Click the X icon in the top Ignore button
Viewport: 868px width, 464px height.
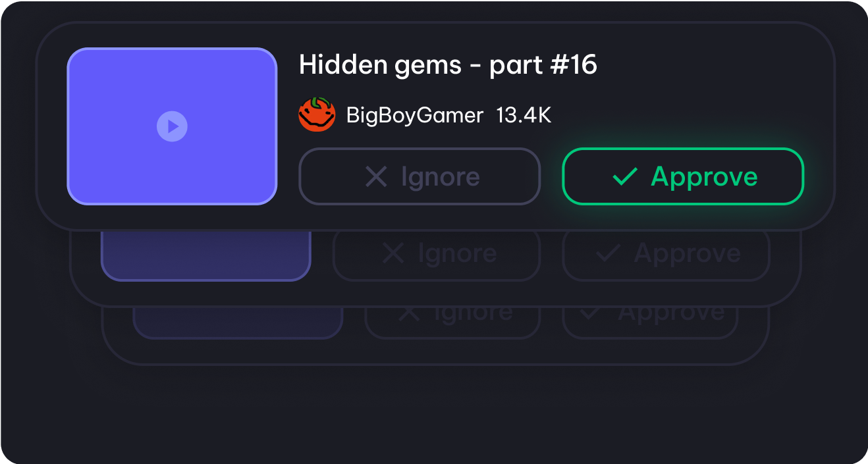click(x=376, y=176)
